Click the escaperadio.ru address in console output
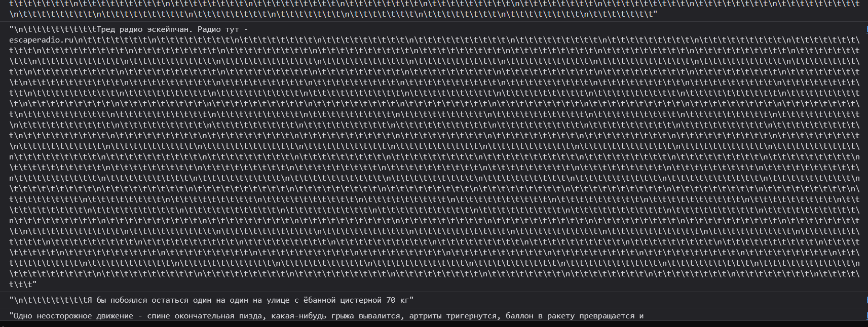 pos(42,39)
